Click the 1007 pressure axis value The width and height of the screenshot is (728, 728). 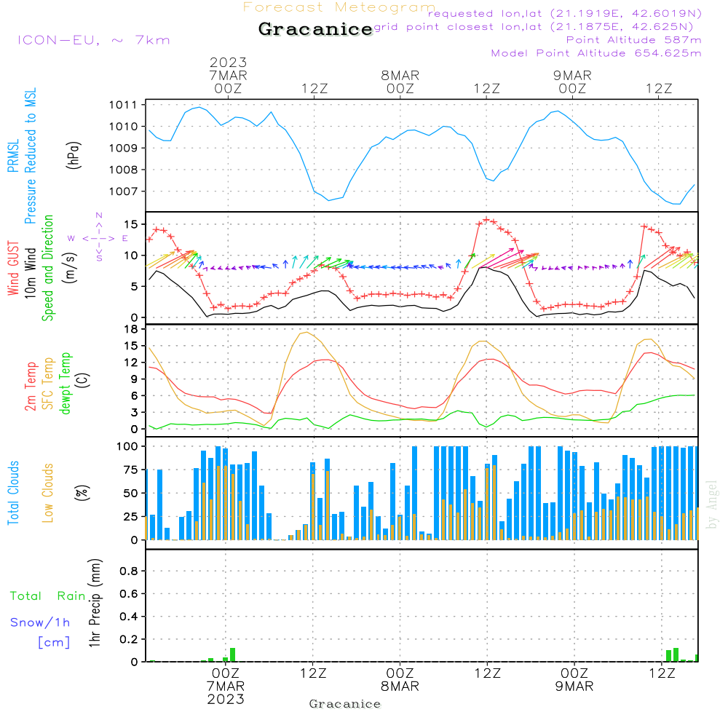tap(123, 191)
